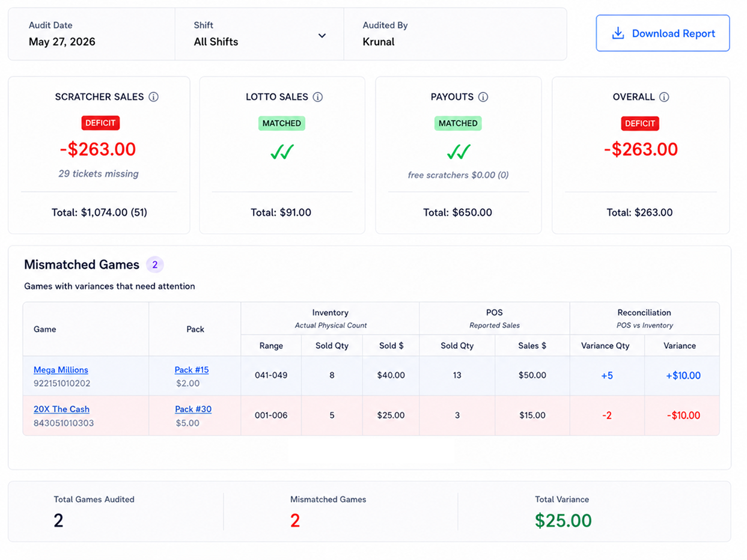This screenshot has width=747, height=560.
Task: Click the Audited By Krunal field
Action: tap(455, 34)
